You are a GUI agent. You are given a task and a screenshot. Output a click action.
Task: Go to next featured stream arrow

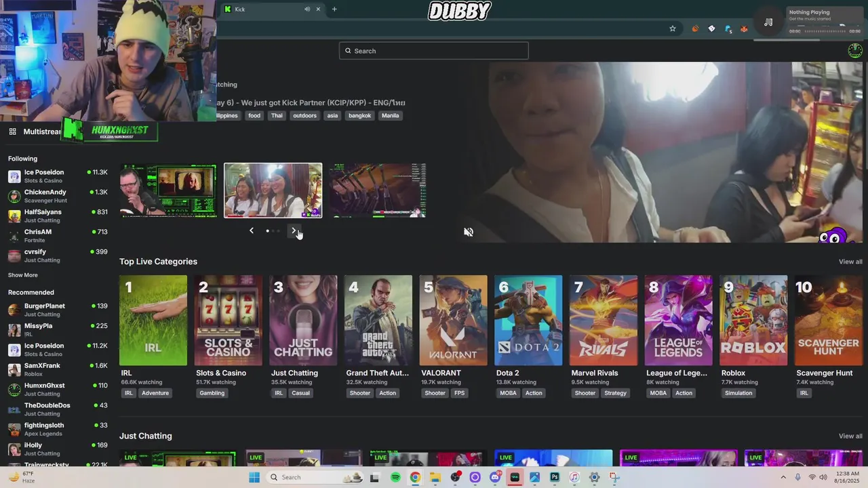coord(294,230)
